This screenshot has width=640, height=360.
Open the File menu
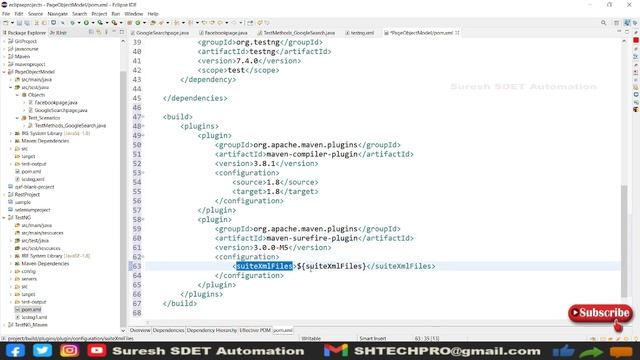click(6, 14)
